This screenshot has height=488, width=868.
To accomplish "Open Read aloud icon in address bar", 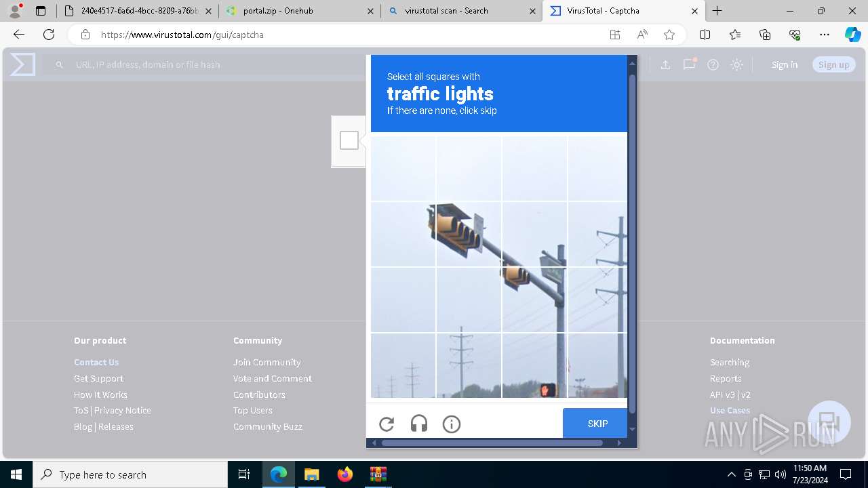I will coord(642,35).
